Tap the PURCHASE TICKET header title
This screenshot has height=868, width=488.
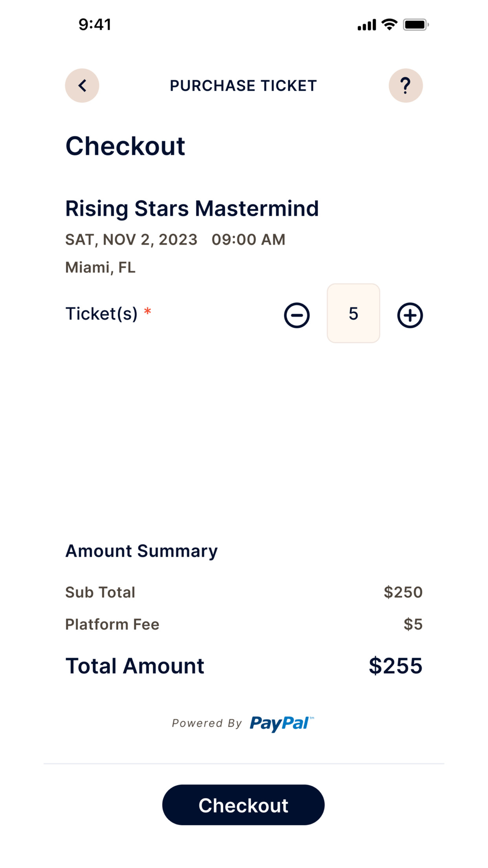point(243,86)
